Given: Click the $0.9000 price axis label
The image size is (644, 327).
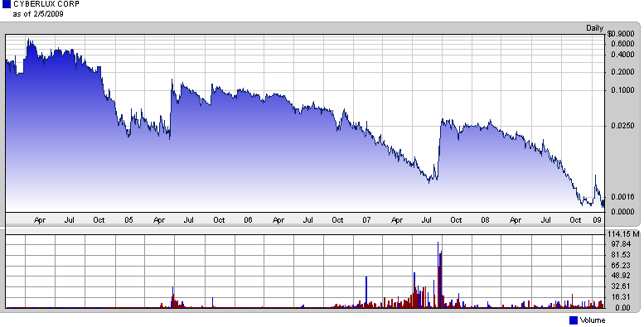Looking at the screenshot, I should (620, 34).
